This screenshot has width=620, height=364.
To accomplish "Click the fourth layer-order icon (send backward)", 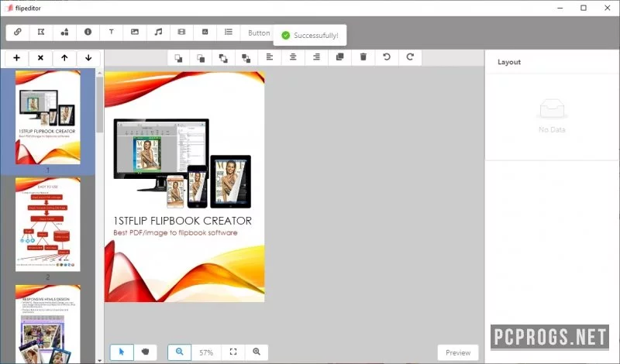I will pos(246,58).
